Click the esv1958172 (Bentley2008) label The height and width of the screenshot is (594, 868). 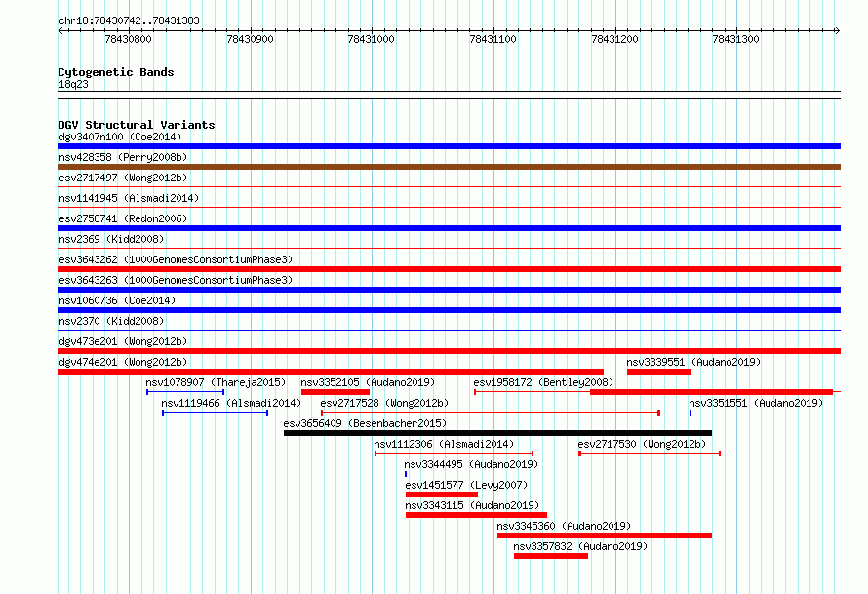(543, 382)
